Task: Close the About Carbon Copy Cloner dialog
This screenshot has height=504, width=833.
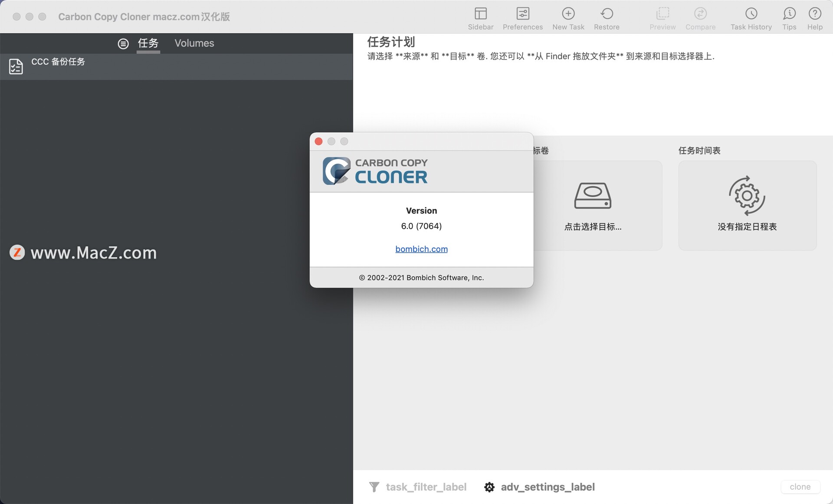Action: click(x=318, y=141)
